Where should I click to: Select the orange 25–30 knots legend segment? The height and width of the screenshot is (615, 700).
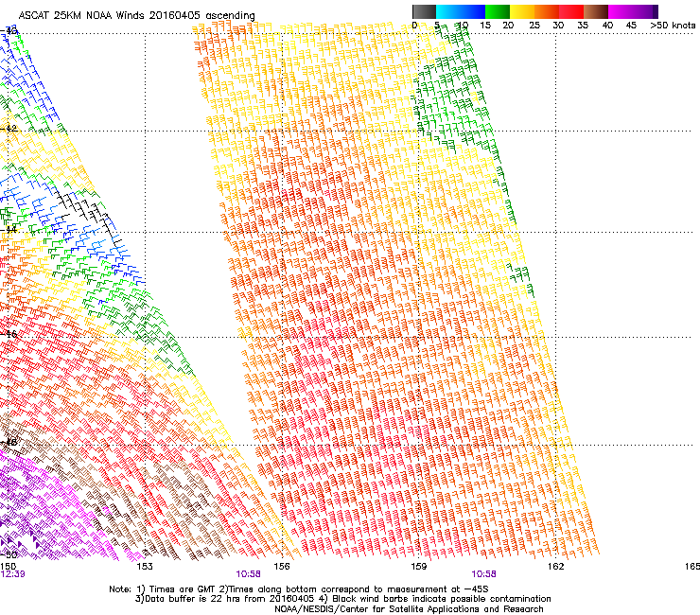(x=547, y=11)
